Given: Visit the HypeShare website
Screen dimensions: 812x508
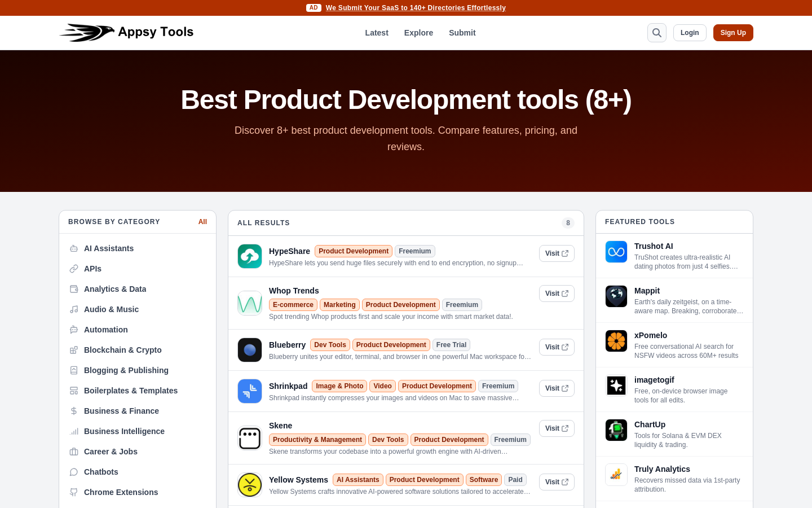Looking at the screenshot, I should pyautogui.click(x=557, y=253).
